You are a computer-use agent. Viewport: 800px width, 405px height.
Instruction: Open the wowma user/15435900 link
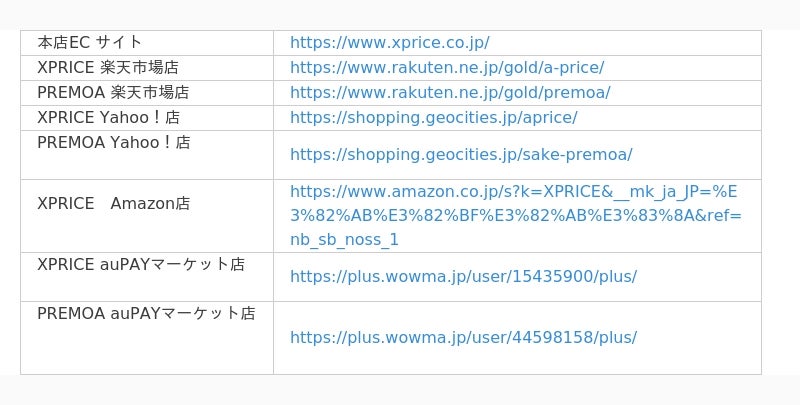click(x=463, y=276)
